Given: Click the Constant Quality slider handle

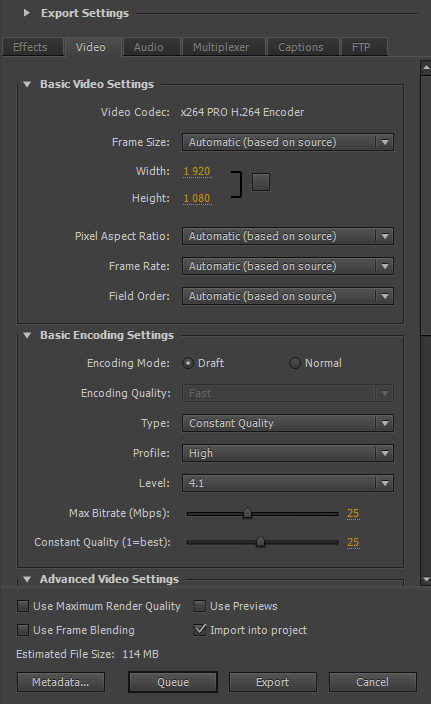Looking at the screenshot, I should [x=260, y=542].
